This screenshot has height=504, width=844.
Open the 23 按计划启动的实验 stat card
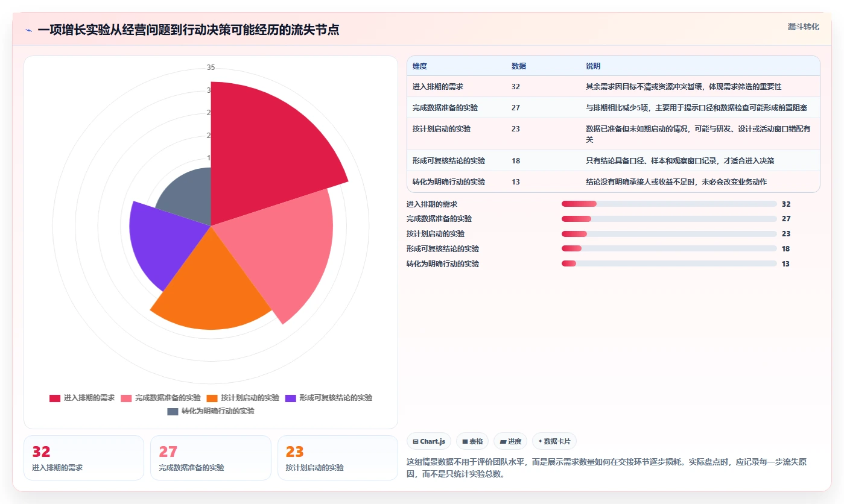[x=338, y=458]
